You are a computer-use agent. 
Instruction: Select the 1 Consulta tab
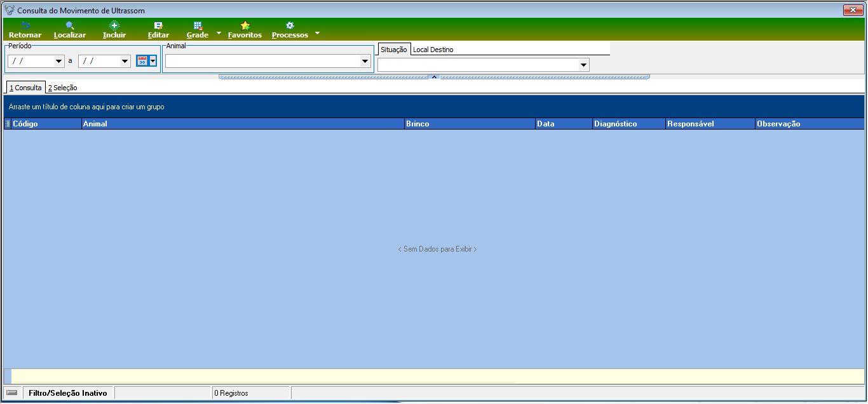[x=25, y=88]
